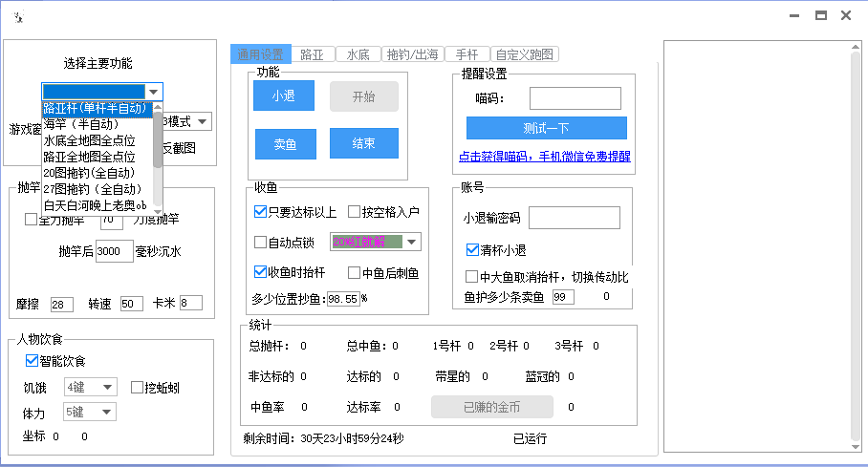Expand the 饥饿 4键 dropdown
Viewport: 868px width, 467px height.
(x=107, y=388)
